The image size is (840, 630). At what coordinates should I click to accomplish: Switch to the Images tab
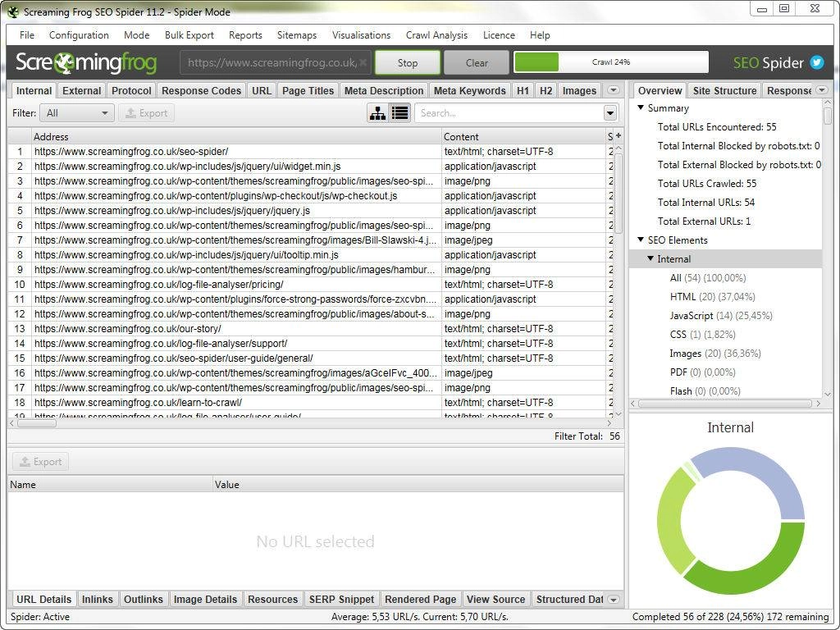(x=579, y=90)
